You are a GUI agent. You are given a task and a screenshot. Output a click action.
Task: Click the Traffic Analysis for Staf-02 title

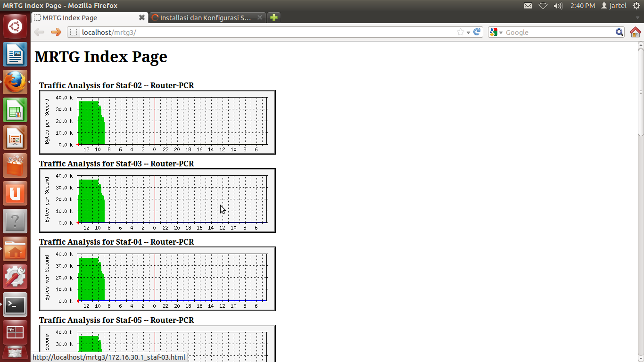(x=116, y=85)
